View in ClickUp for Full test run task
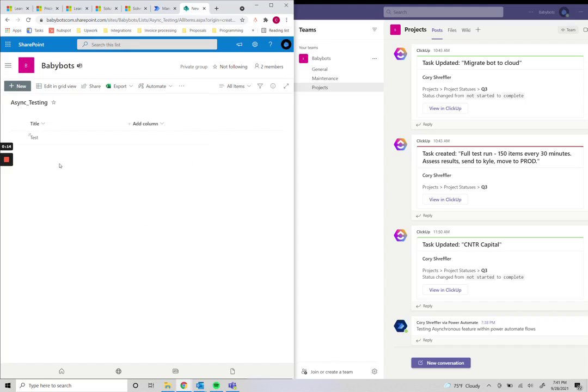This screenshot has width=588, height=392. (445, 200)
